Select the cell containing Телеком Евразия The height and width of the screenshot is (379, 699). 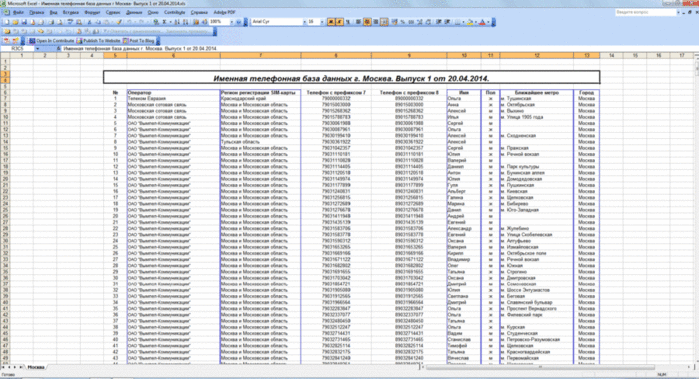coord(173,99)
